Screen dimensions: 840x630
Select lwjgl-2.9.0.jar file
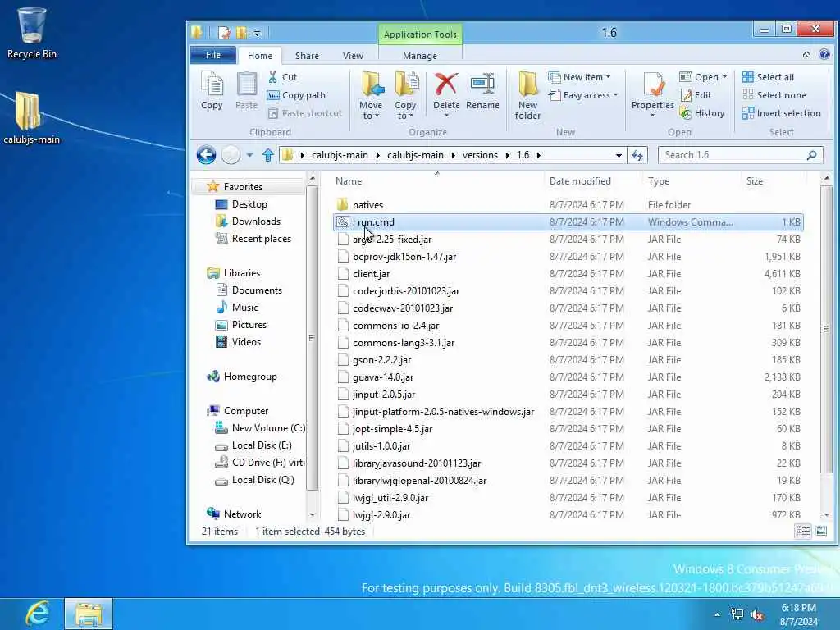pyautogui.click(x=568, y=515)
